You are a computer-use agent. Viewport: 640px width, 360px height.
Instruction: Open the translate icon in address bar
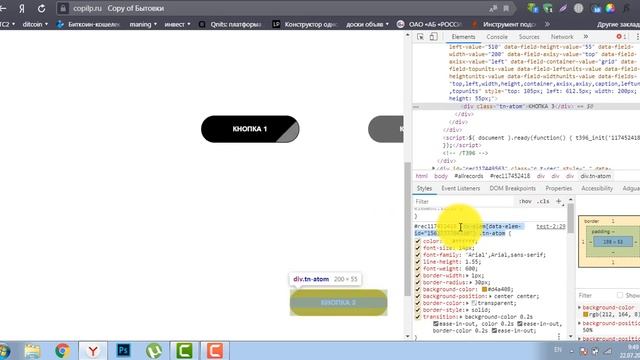coord(493,8)
